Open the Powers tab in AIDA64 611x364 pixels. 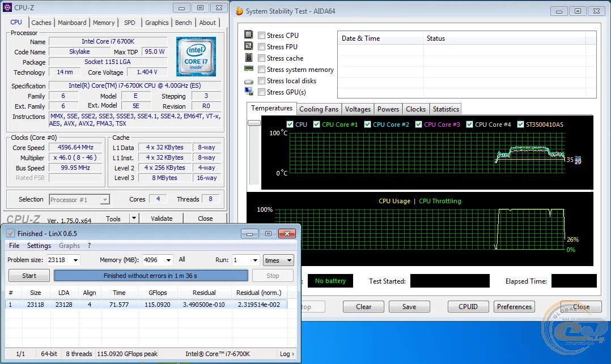(388, 109)
